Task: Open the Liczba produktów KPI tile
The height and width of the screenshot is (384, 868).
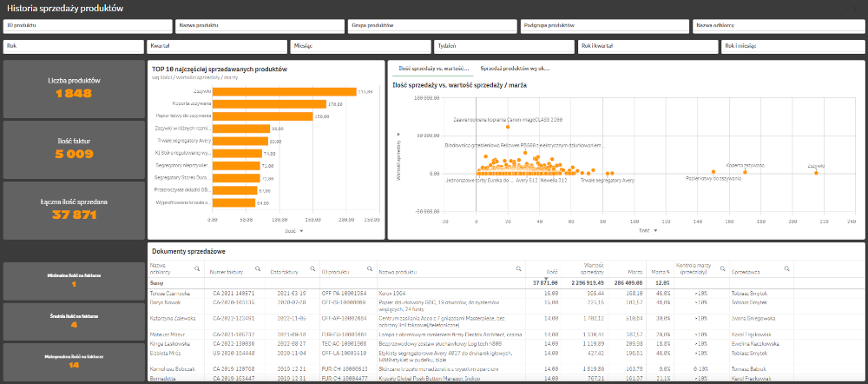Action: click(74, 89)
